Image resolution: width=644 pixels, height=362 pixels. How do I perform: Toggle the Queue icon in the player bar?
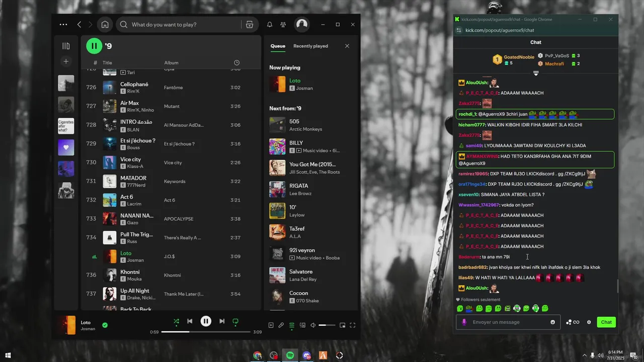point(292,325)
